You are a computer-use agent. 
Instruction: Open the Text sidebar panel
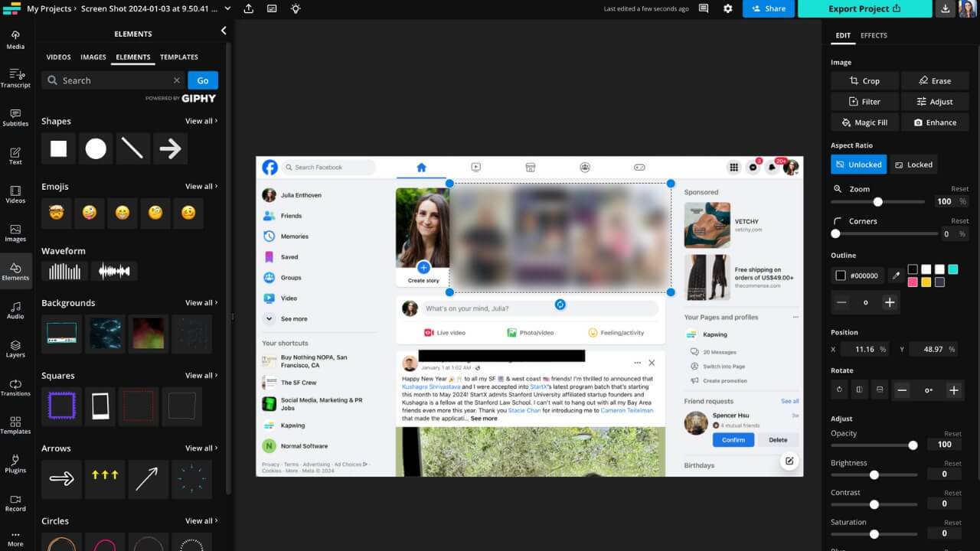pyautogui.click(x=15, y=155)
